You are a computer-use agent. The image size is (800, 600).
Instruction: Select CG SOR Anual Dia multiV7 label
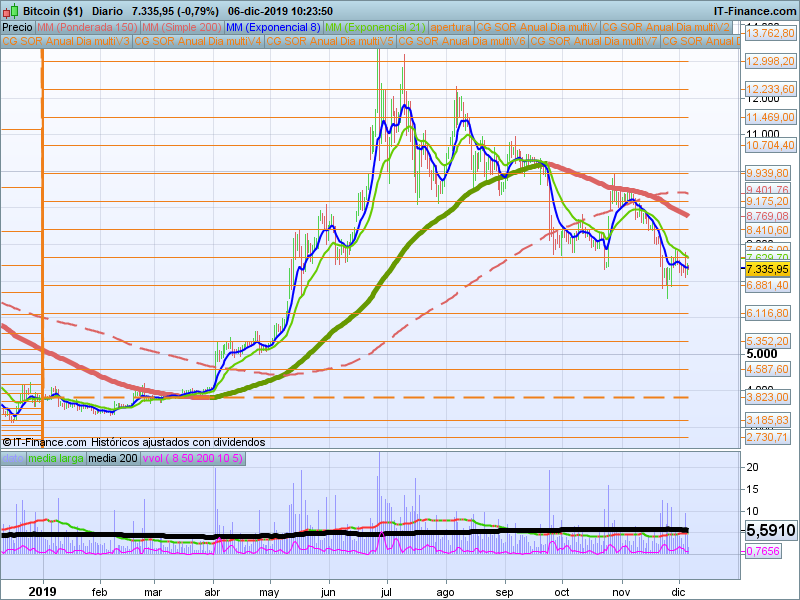click(593, 41)
